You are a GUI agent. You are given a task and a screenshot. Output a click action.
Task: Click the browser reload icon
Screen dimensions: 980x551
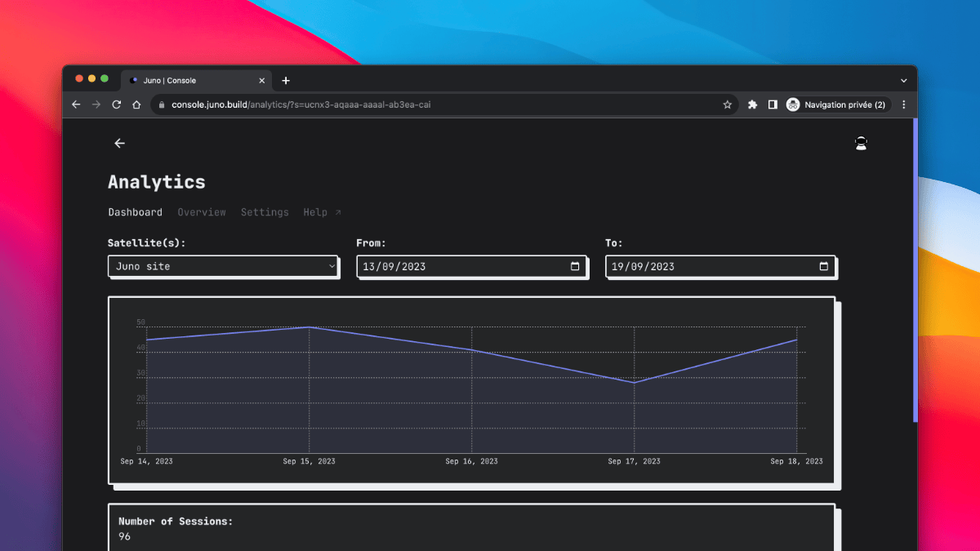[x=117, y=104]
